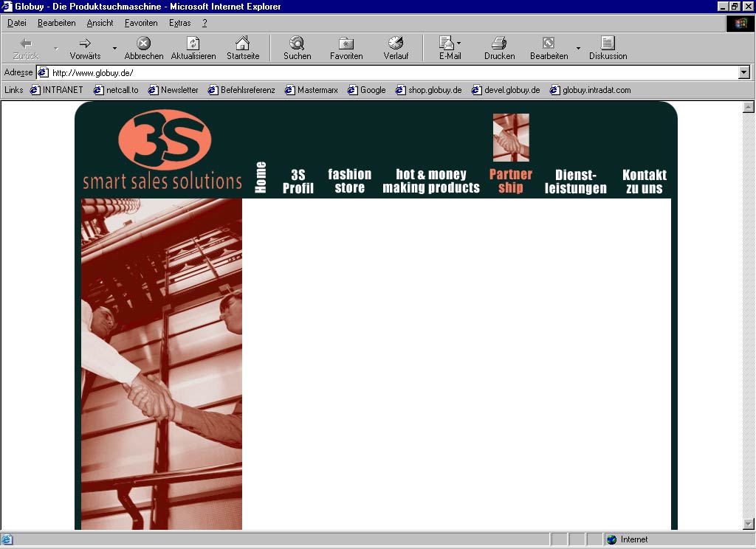Open the Befehlsreferenz links bar shortcut

click(x=241, y=90)
